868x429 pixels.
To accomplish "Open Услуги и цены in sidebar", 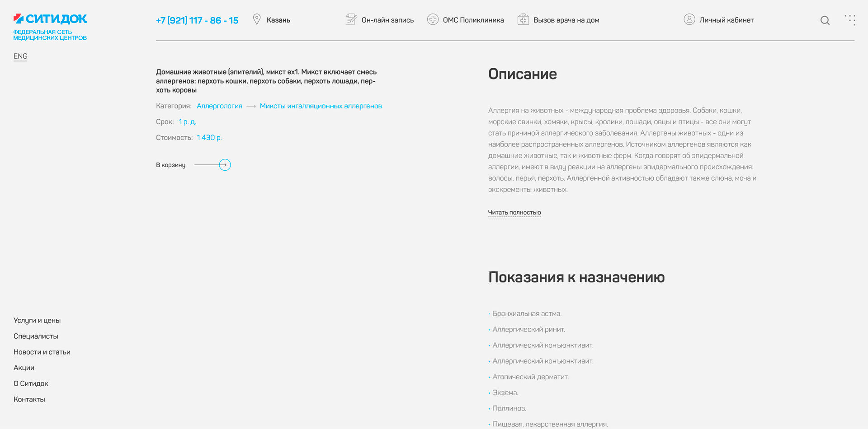I will [37, 320].
